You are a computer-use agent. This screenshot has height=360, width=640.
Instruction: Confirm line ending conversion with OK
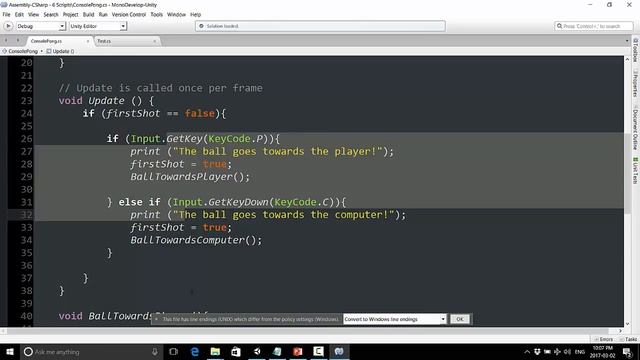[460, 319]
